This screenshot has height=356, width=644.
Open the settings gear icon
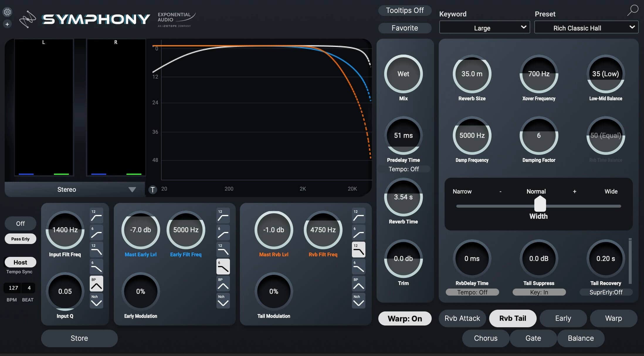(x=7, y=12)
